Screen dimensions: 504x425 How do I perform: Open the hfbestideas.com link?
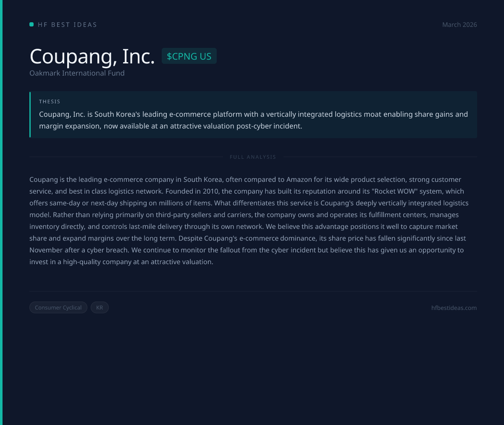(x=454, y=308)
